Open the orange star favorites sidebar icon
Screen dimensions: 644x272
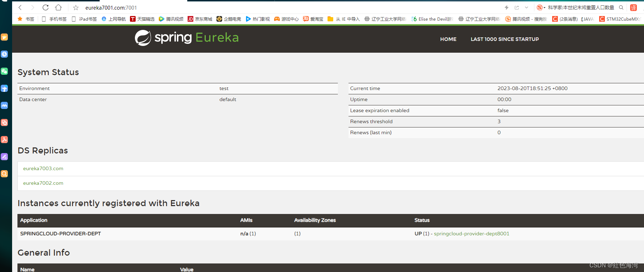tap(4, 37)
